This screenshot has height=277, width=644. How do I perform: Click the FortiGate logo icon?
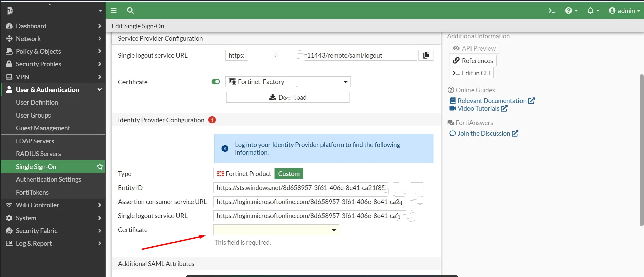pos(10,11)
